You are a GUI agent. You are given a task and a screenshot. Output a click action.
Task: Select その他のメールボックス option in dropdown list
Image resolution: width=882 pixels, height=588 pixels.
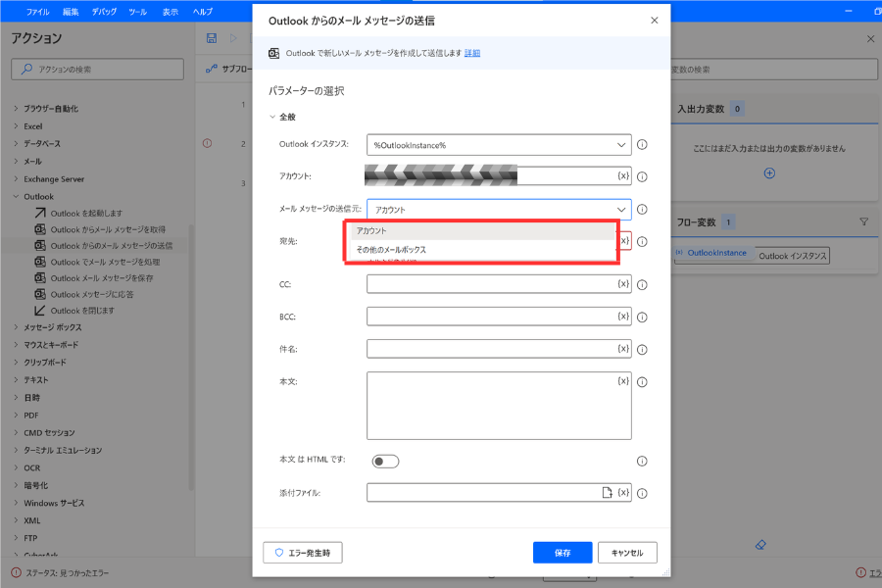click(482, 249)
